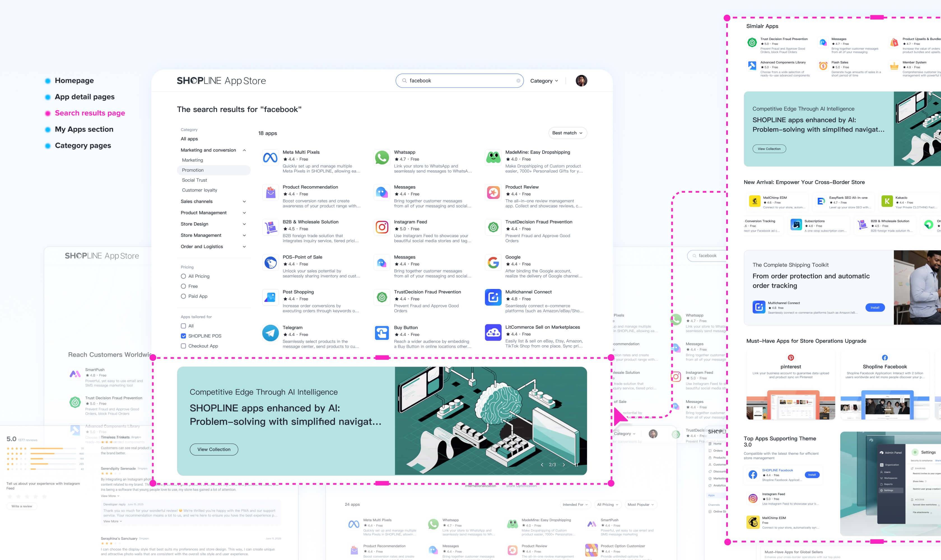Select the Google app icon

(493, 262)
